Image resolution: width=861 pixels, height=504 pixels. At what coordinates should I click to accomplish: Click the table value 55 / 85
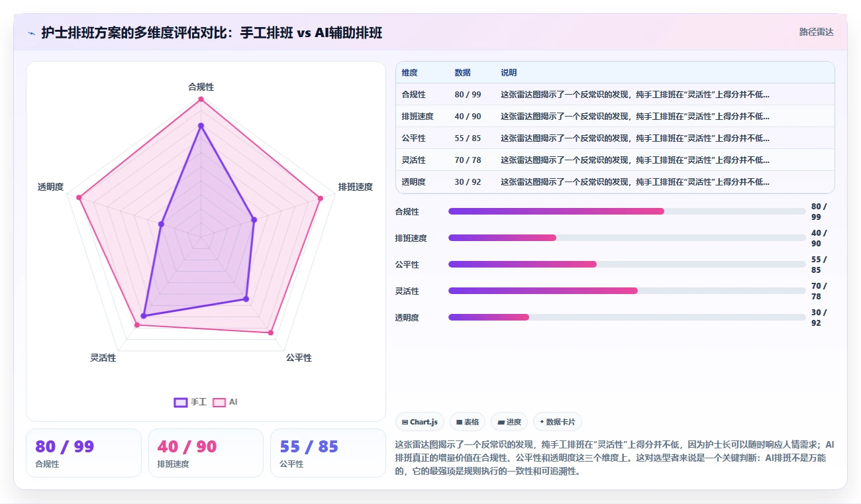click(468, 138)
